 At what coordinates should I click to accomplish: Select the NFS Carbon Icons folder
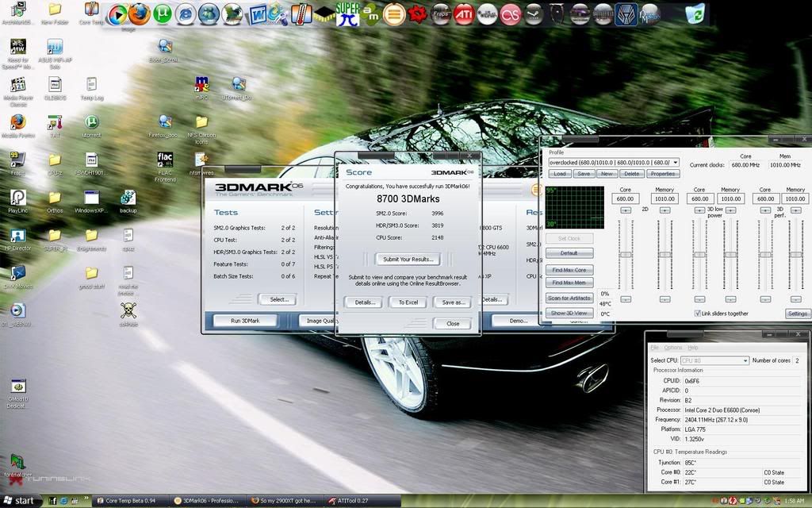[201, 129]
